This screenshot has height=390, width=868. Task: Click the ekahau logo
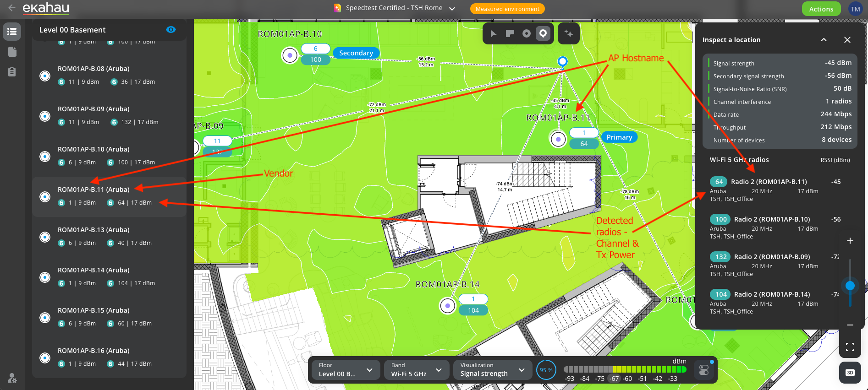[46, 8]
